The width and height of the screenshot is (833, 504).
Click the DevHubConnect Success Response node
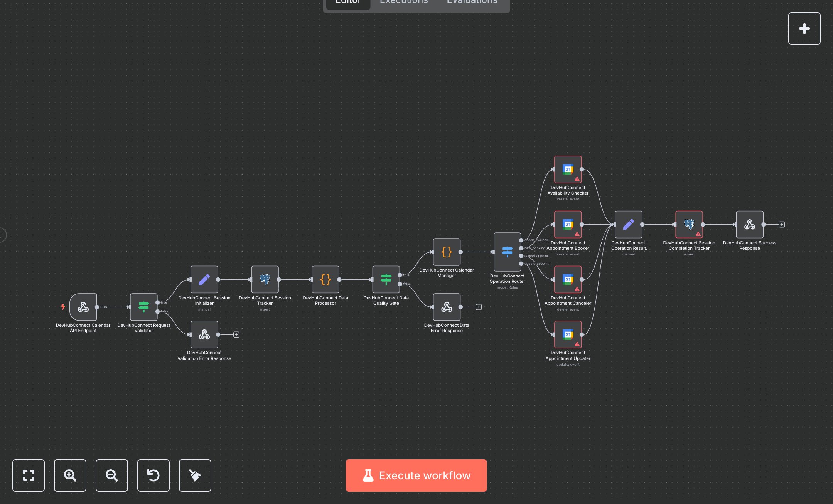[749, 224]
